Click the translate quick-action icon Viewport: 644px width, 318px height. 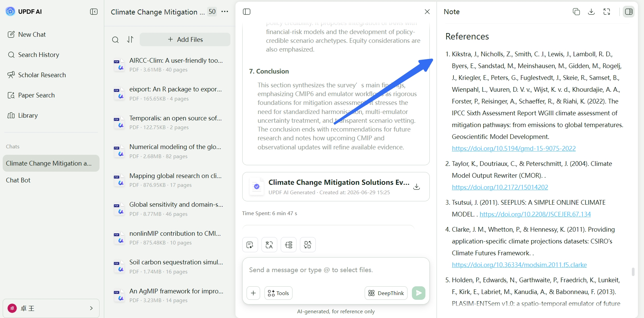tap(269, 245)
